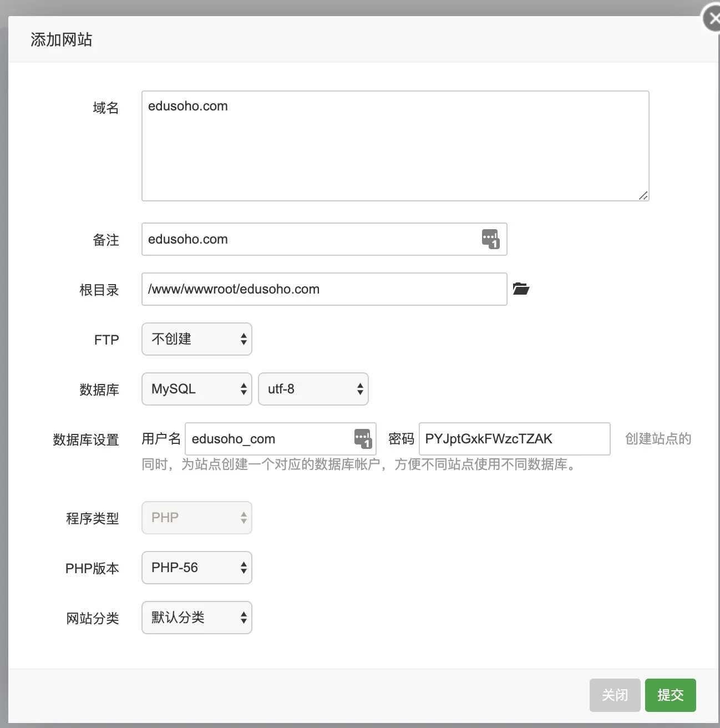Click the 网站分类 label
Viewport: 720px width, 728px height.
pyautogui.click(x=93, y=618)
